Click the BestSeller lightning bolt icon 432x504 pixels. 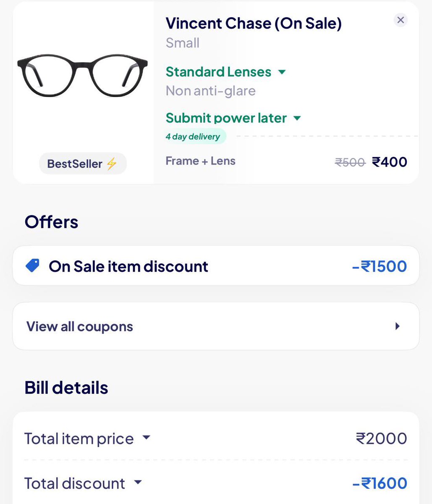tap(111, 163)
